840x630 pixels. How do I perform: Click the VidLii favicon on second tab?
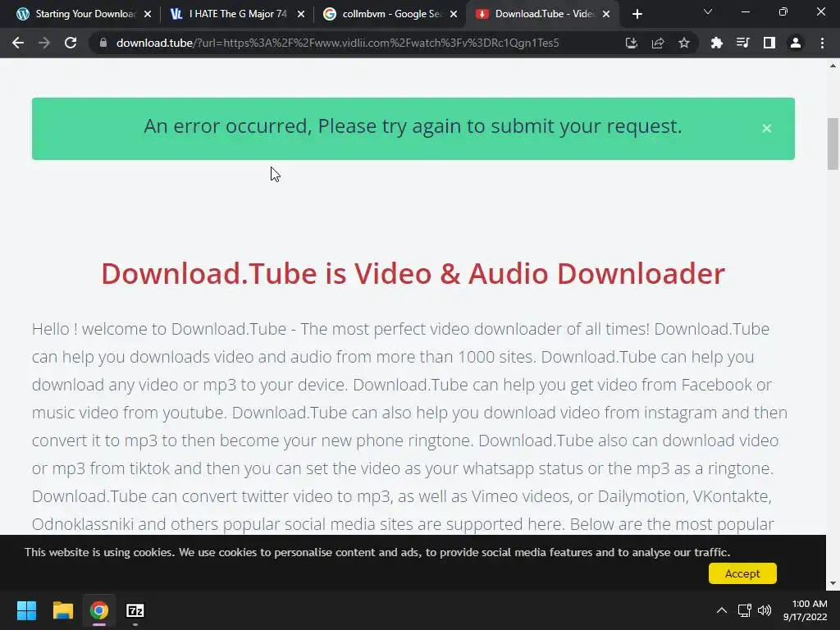coord(176,14)
